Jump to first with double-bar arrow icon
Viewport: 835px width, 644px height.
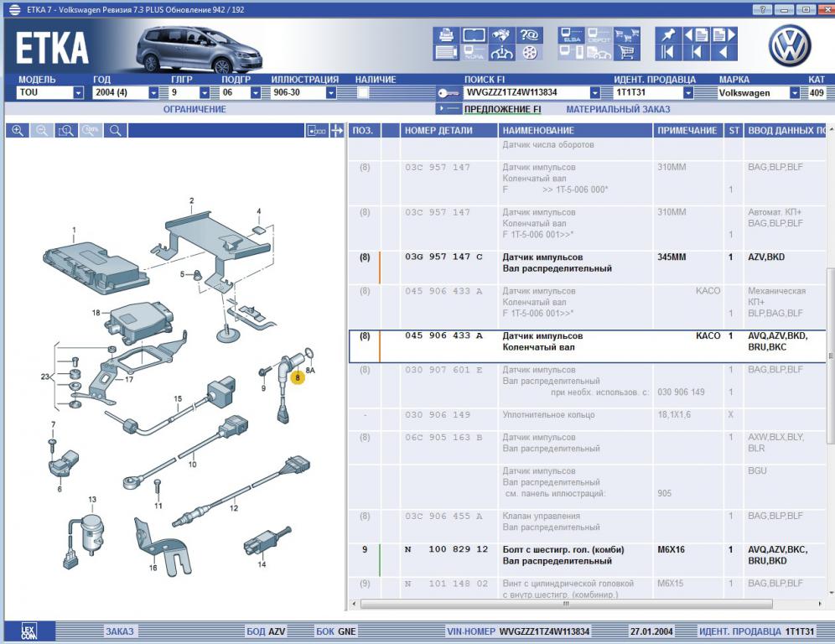click(x=668, y=53)
